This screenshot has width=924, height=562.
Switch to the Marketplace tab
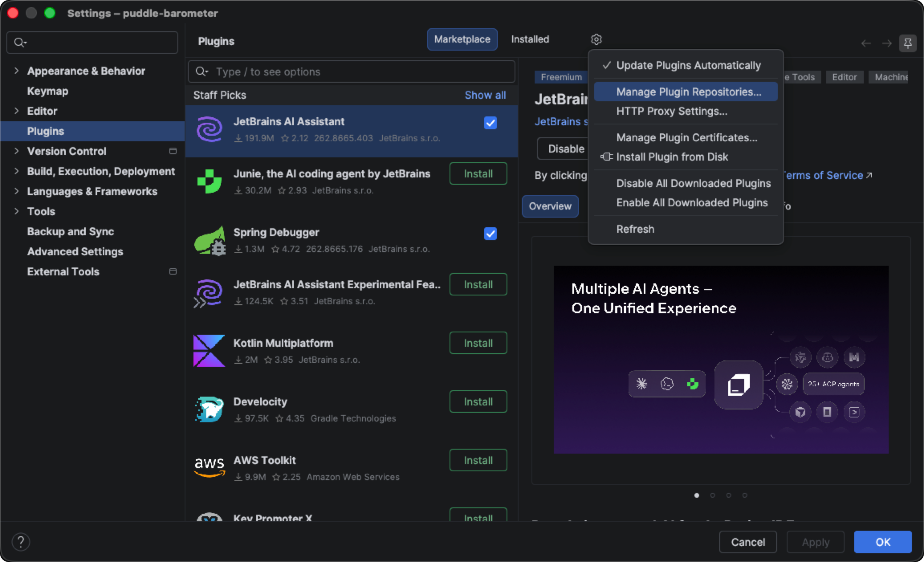462,39
